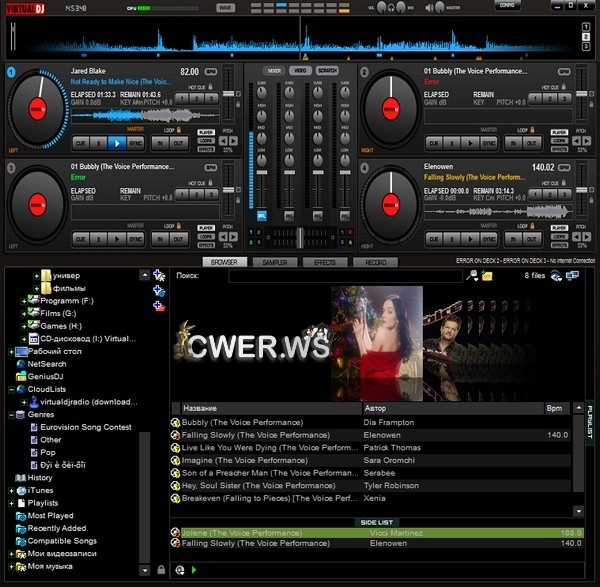Collapse the Genres tree node
Screen dimensions: 600x587
click(9, 414)
